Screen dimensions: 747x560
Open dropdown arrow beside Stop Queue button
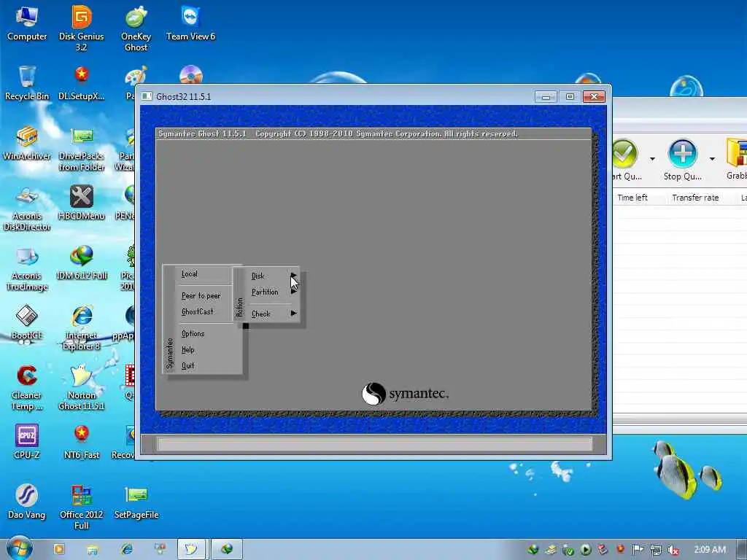point(712,158)
